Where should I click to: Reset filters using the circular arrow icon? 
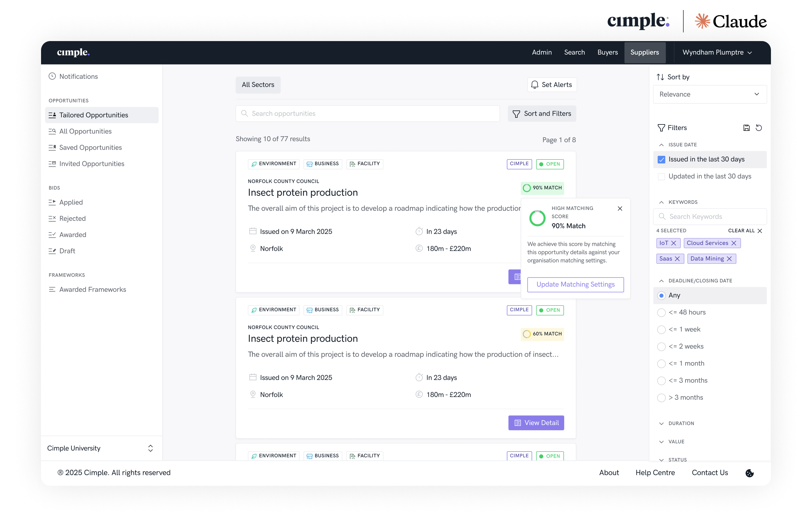[759, 128]
